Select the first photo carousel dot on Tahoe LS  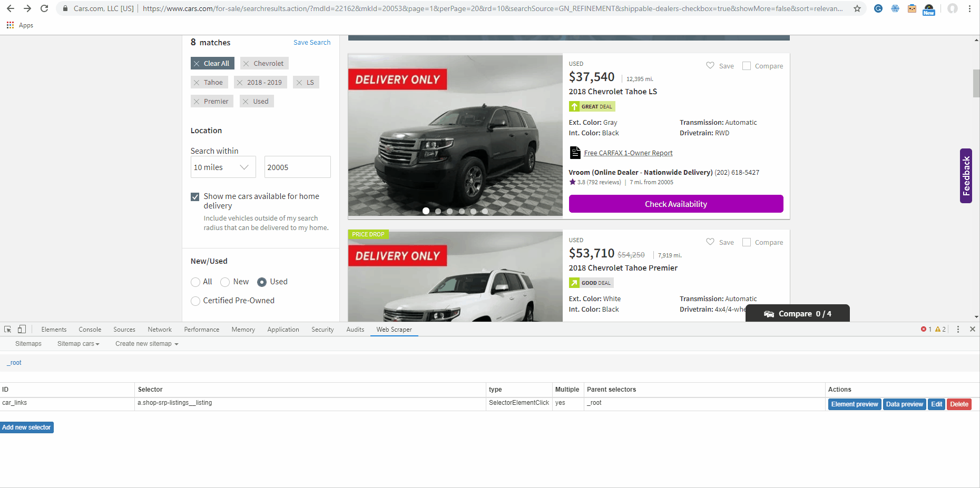pos(426,211)
